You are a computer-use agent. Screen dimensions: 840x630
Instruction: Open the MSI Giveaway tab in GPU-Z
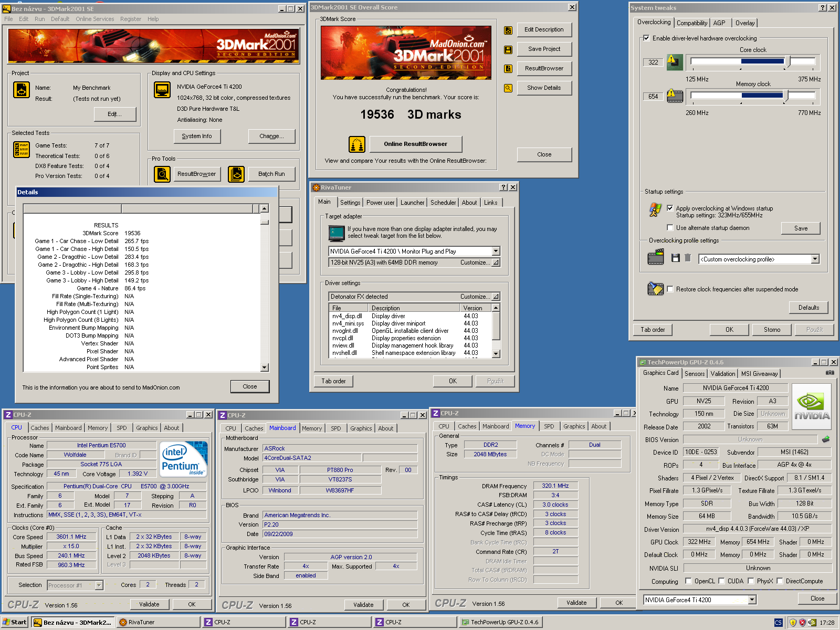coord(759,374)
